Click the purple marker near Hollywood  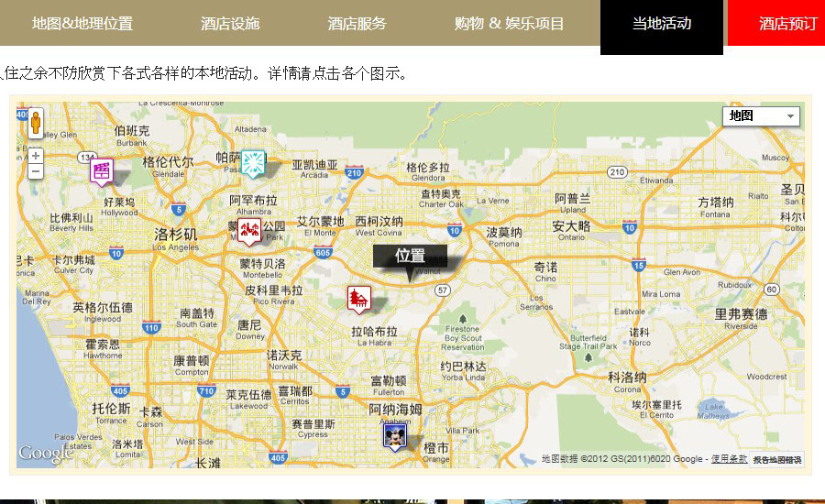click(x=101, y=171)
